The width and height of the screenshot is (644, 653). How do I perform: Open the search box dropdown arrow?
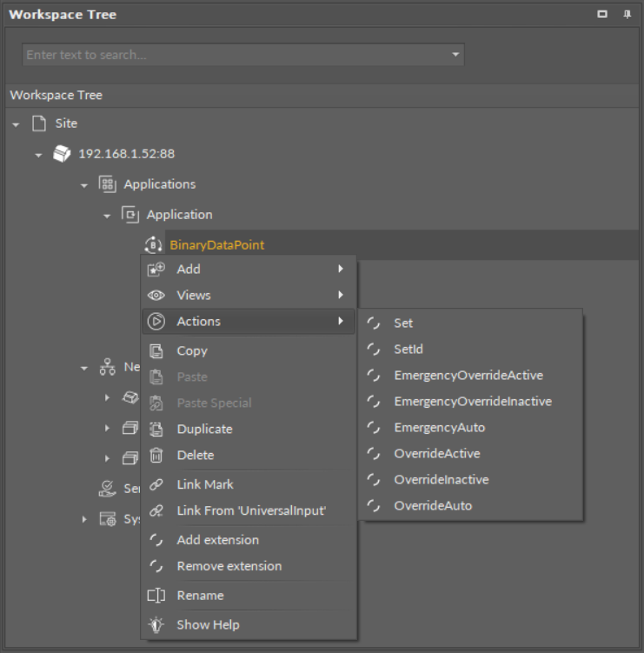coord(455,55)
